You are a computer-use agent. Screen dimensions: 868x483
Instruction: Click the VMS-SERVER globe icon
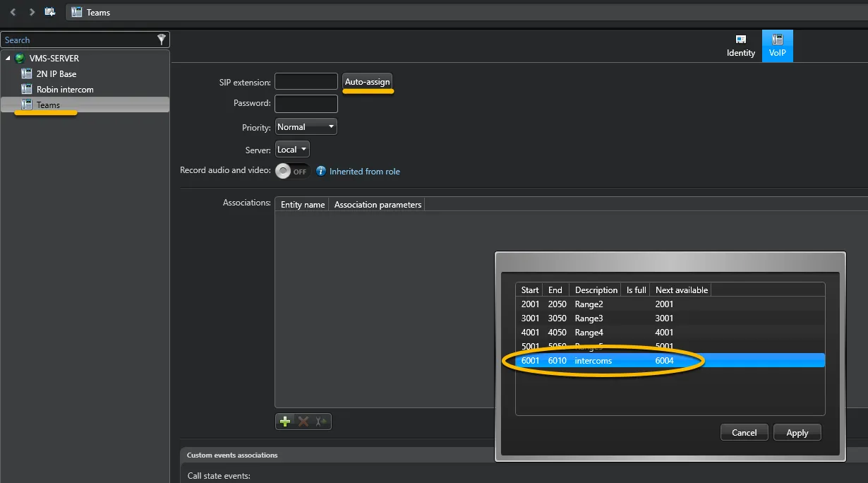pos(20,59)
